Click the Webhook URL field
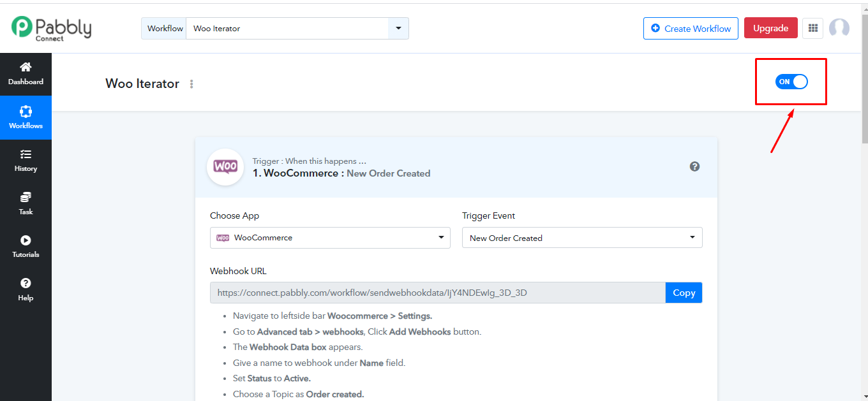Screen dimensions: 868x401 pos(438,293)
